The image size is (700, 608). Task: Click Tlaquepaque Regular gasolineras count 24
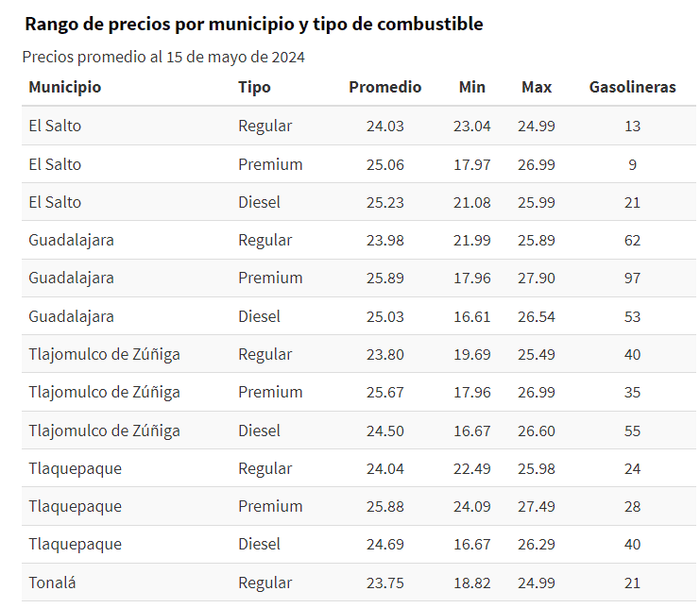[632, 468]
